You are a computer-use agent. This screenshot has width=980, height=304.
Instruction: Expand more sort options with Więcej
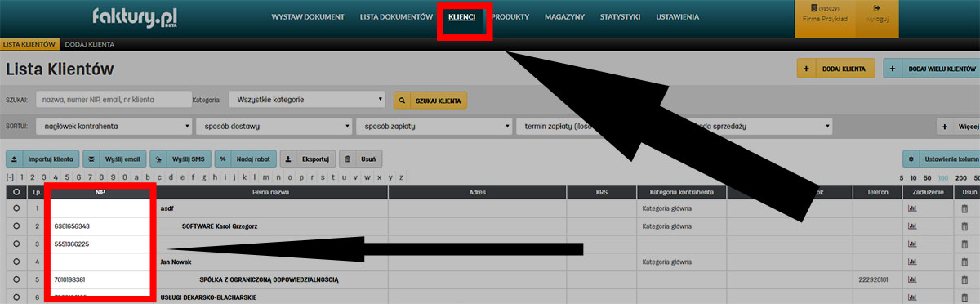coord(959,127)
